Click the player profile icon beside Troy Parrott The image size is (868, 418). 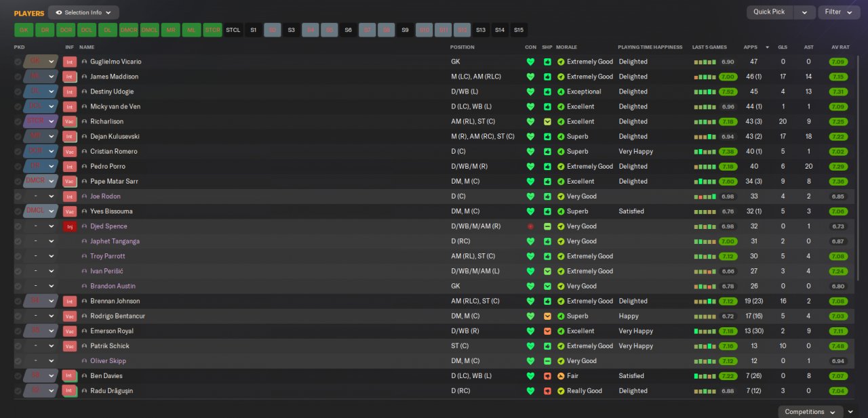84,256
